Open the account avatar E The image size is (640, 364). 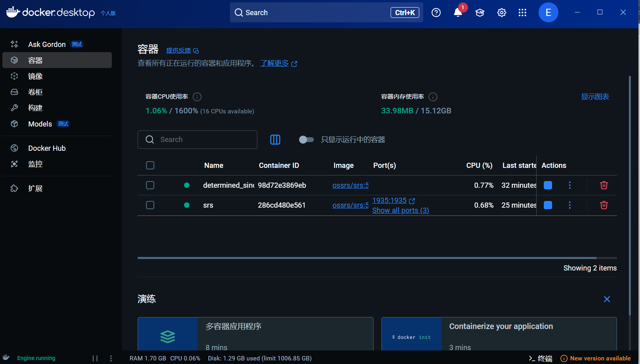pos(548,12)
